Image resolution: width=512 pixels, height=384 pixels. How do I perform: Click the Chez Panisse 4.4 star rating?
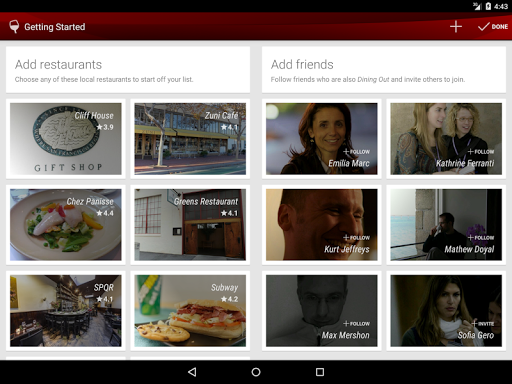[x=105, y=213]
